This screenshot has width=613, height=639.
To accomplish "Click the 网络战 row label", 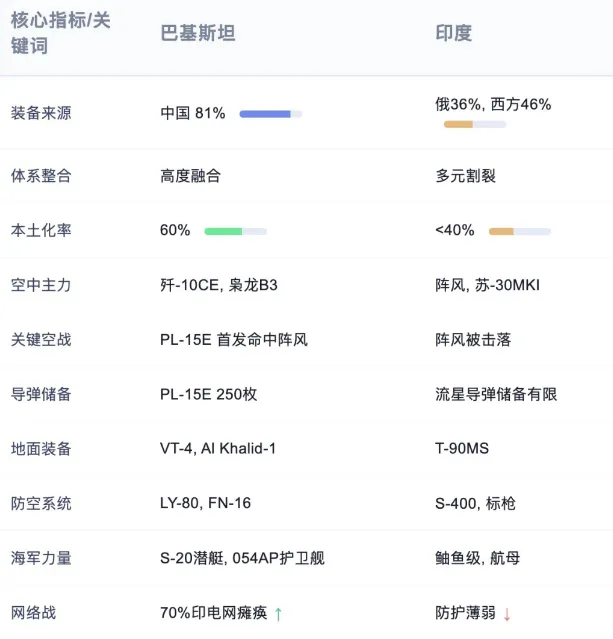I will pyautogui.click(x=33, y=613).
